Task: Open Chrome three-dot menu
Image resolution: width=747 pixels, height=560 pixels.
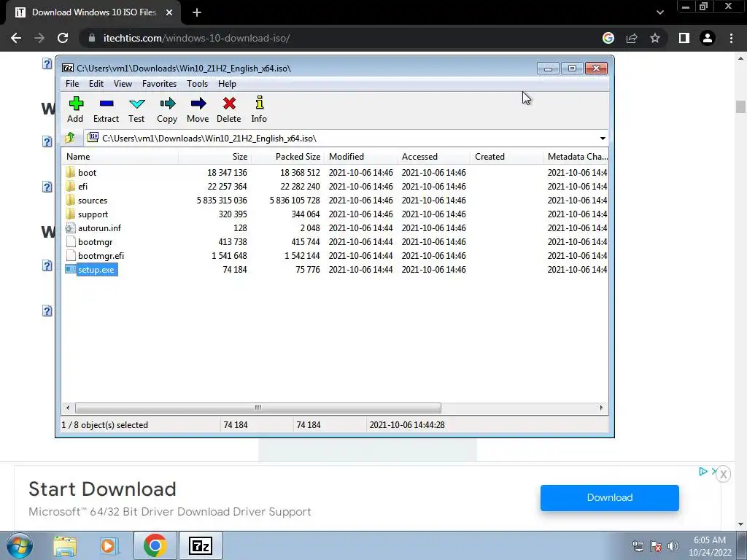Action: tap(731, 38)
